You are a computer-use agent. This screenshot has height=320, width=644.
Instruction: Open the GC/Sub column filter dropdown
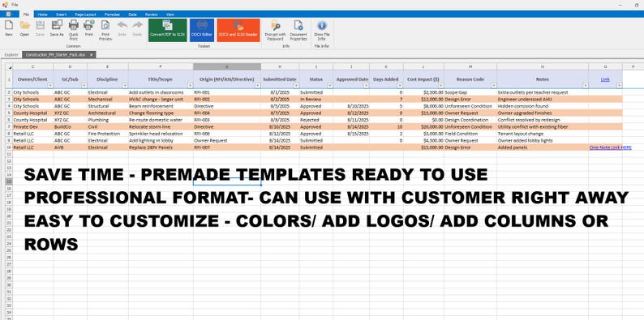(x=84, y=86)
